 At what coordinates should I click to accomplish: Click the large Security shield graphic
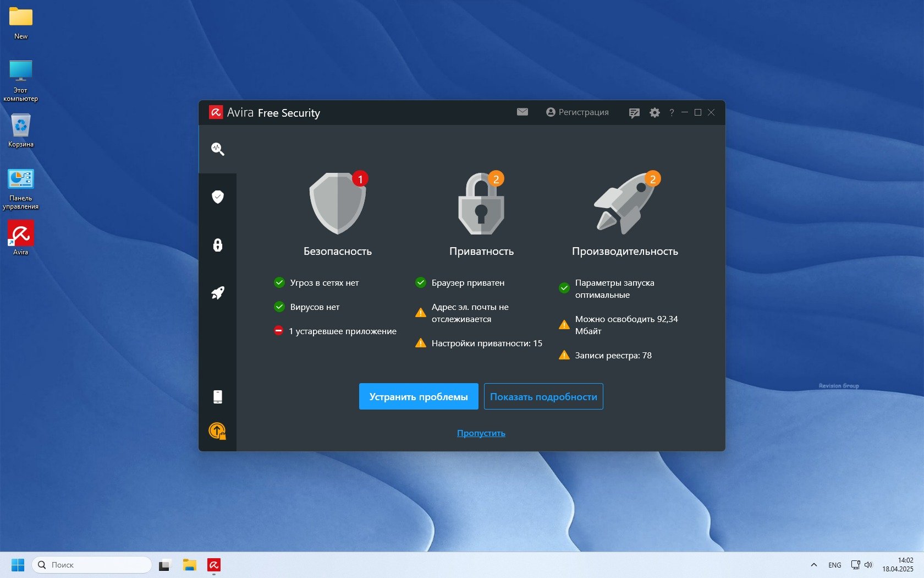338,203
